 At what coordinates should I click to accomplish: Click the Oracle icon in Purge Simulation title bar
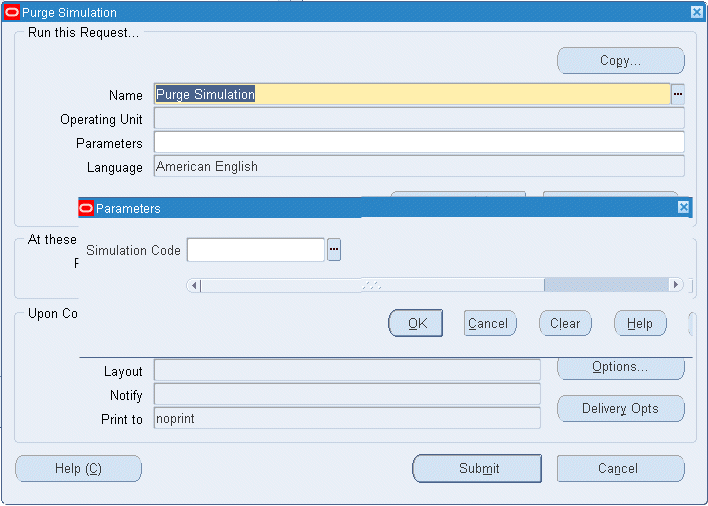12,12
